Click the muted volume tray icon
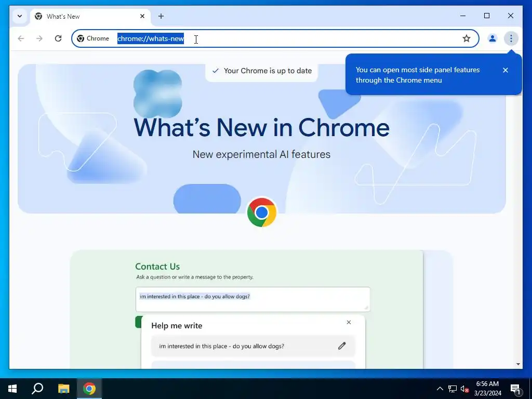532x399 pixels. click(x=465, y=389)
